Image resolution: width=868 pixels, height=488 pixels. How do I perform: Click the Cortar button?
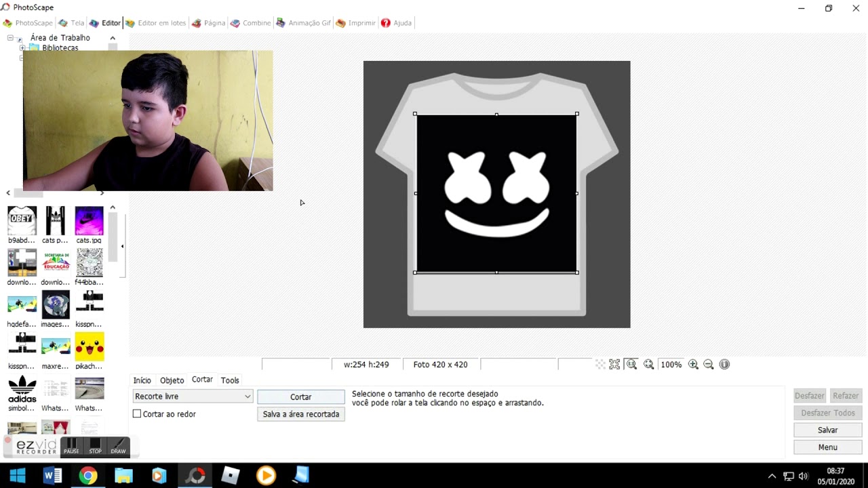(x=301, y=397)
